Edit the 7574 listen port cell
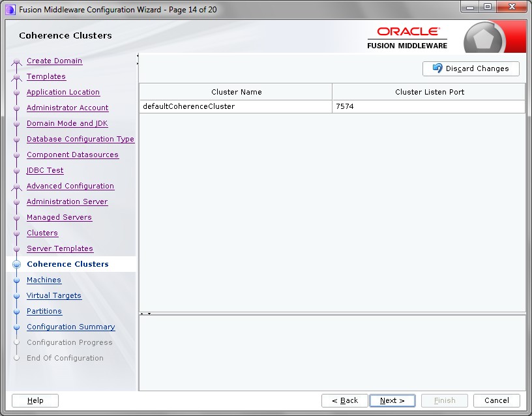Screen dimensions: 532x416 428,106
